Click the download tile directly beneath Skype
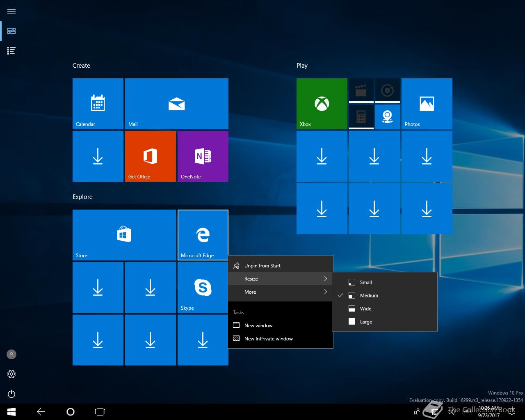525x420 pixels. pos(203,340)
